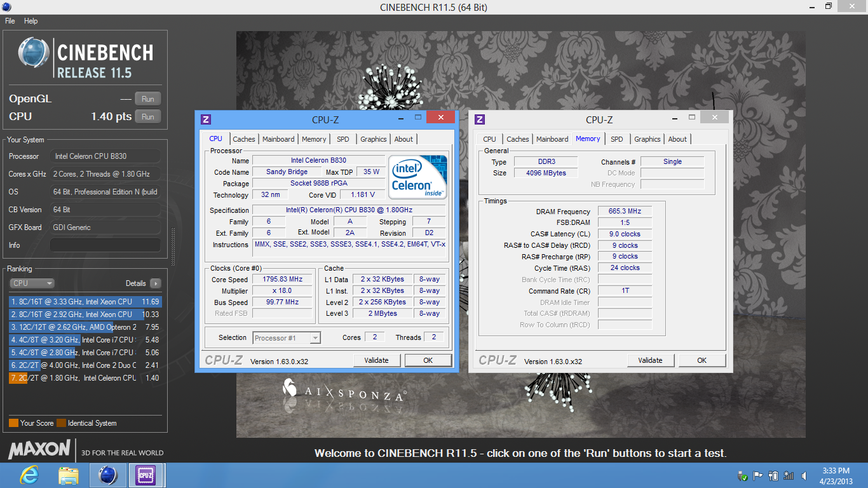Click the Processor name field in Your System
The height and width of the screenshot is (488, 868).
click(x=105, y=156)
